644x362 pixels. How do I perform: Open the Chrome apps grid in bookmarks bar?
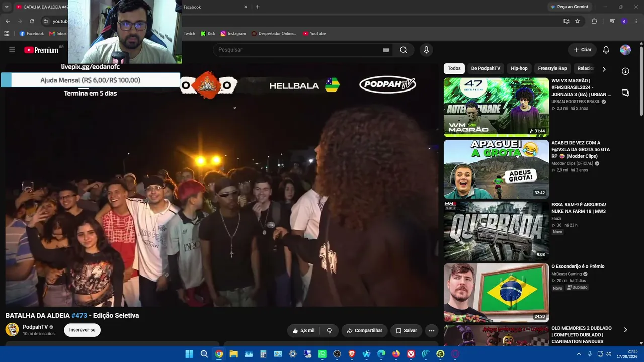(x=7, y=34)
